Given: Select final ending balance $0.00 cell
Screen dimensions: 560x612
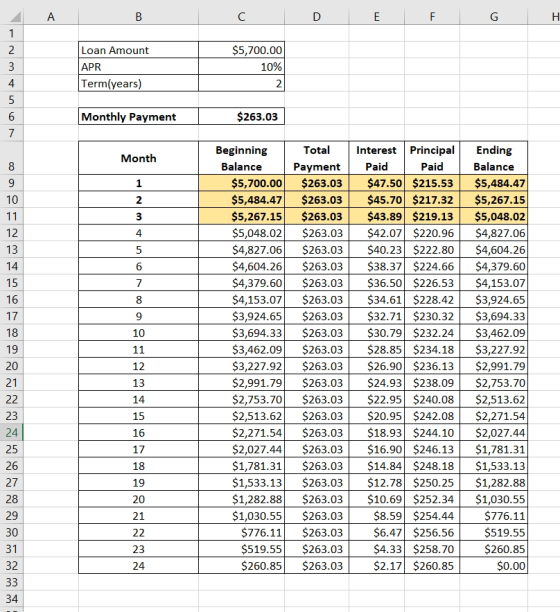Looking at the screenshot, I should click(494, 566).
